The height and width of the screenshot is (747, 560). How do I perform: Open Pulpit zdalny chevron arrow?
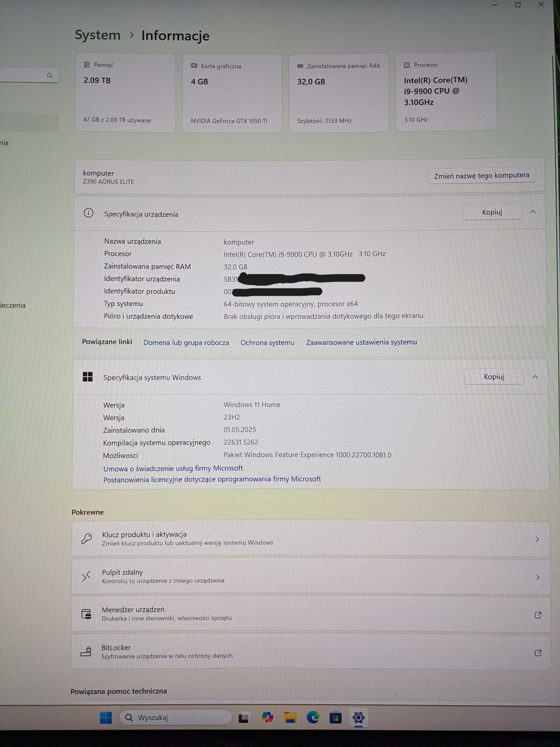point(537,577)
